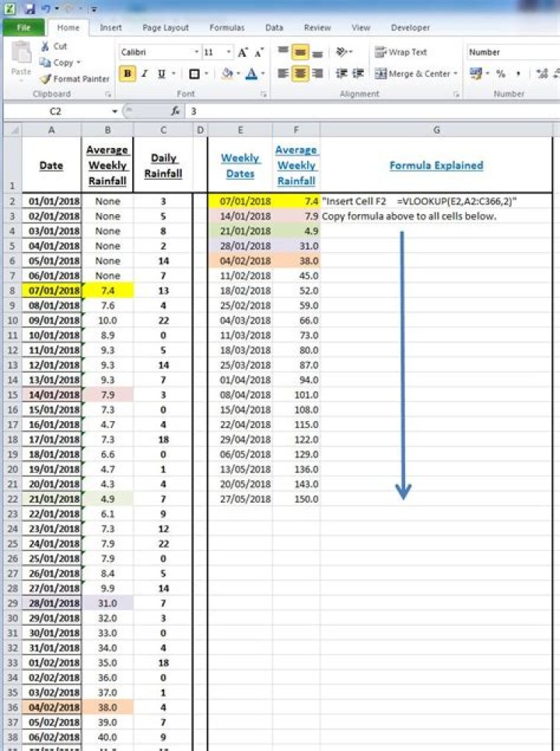
Task: Click the Save icon in quick access toolbar
Action: tap(30, 8)
